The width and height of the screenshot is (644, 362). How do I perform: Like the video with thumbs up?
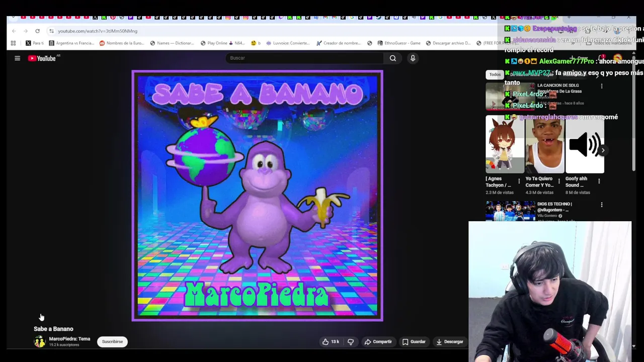[331, 342]
